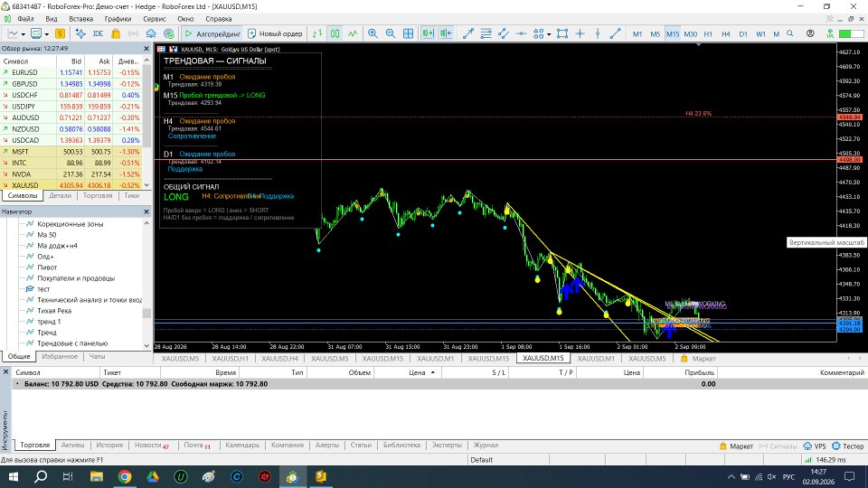Click Navigator scrollbar up arrow
Screen dimensions: 868x488
tap(146, 223)
